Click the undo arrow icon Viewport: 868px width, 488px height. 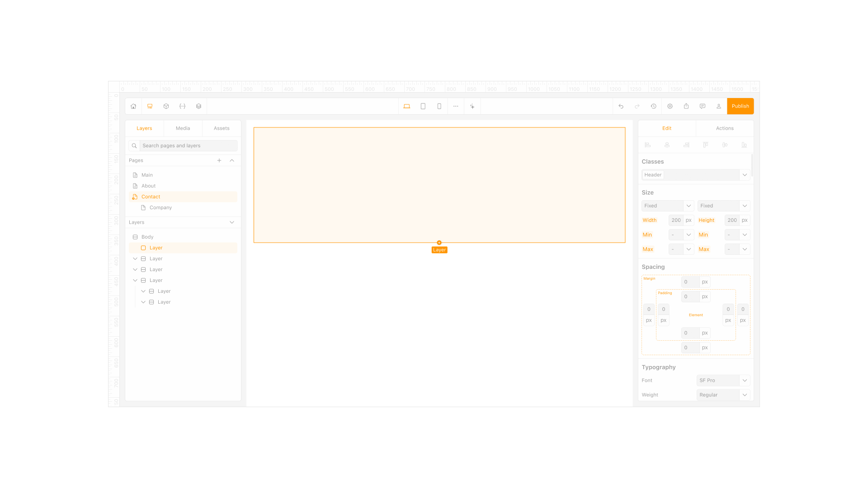click(x=621, y=106)
